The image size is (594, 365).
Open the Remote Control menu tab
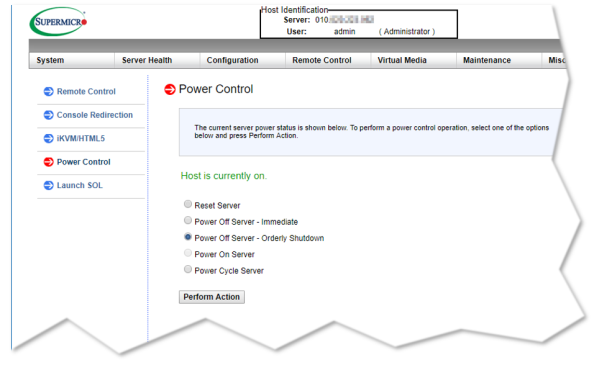click(328, 60)
